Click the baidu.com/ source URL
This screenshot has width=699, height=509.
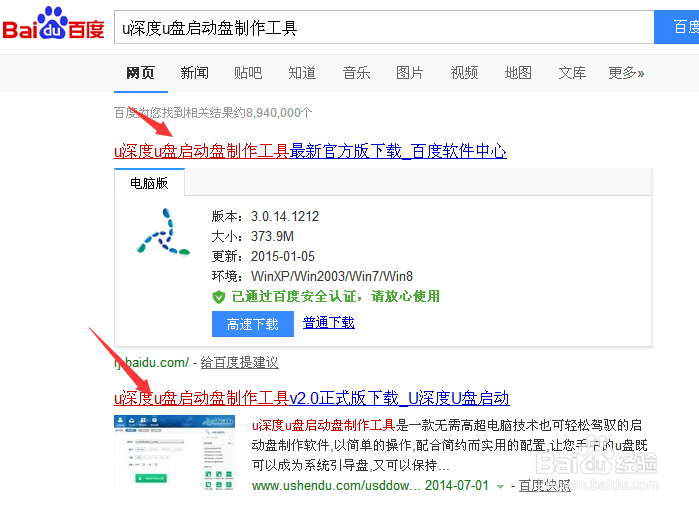[152, 362]
